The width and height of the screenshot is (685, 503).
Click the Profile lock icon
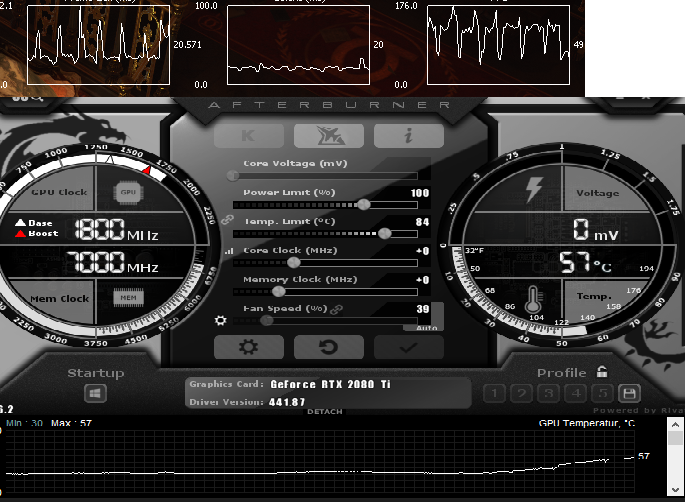click(x=602, y=372)
